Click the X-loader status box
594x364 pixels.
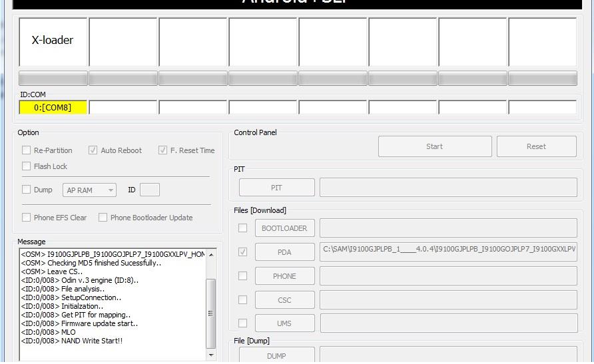pos(53,42)
